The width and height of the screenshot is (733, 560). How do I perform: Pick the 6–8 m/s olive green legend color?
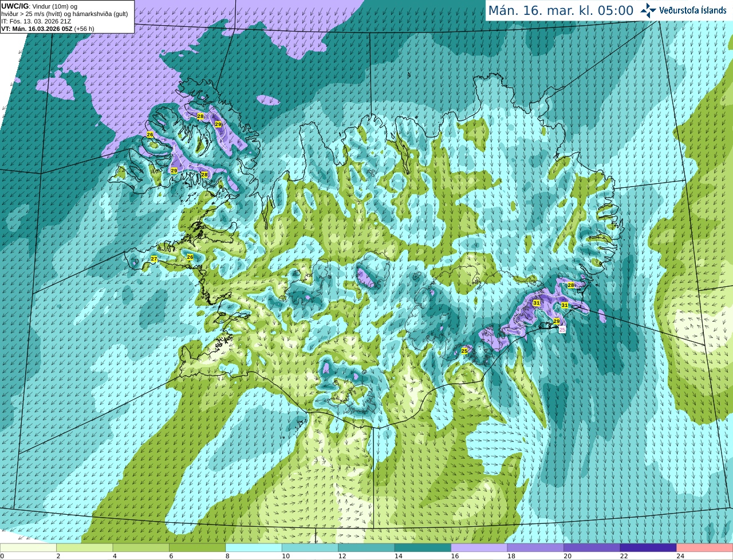[198, 547]
